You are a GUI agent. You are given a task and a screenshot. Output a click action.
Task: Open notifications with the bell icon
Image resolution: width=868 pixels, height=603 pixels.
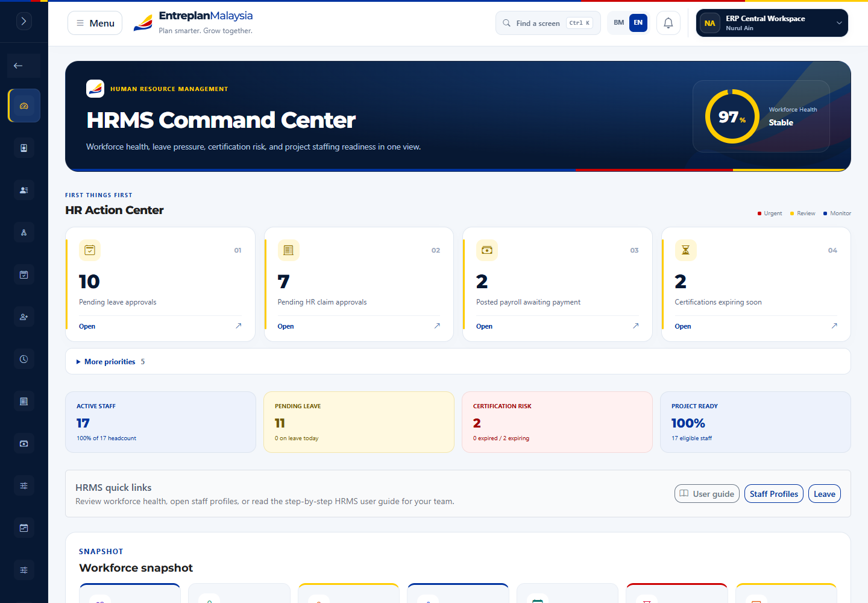pos(668,23)
